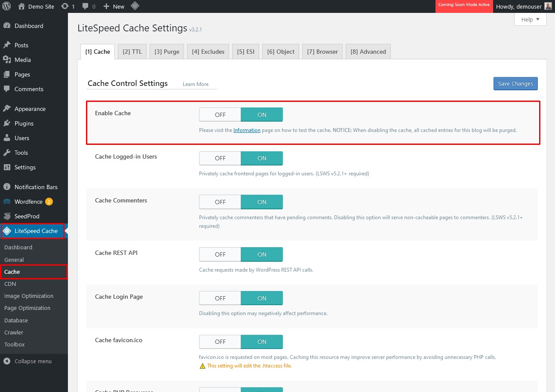The height and width of the screenshot is (392, 555).
Task: Click the demouser avatar thumbnail
Action: (548, 6)
